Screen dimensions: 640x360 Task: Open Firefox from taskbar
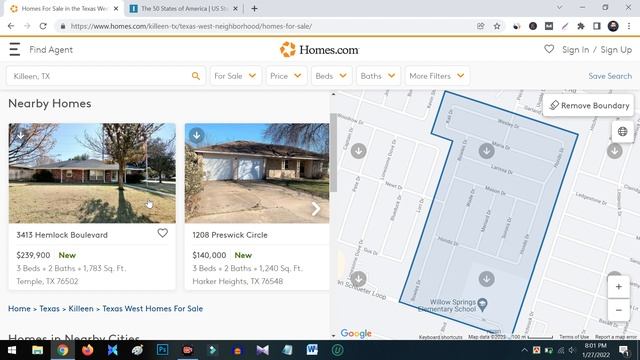87,350
